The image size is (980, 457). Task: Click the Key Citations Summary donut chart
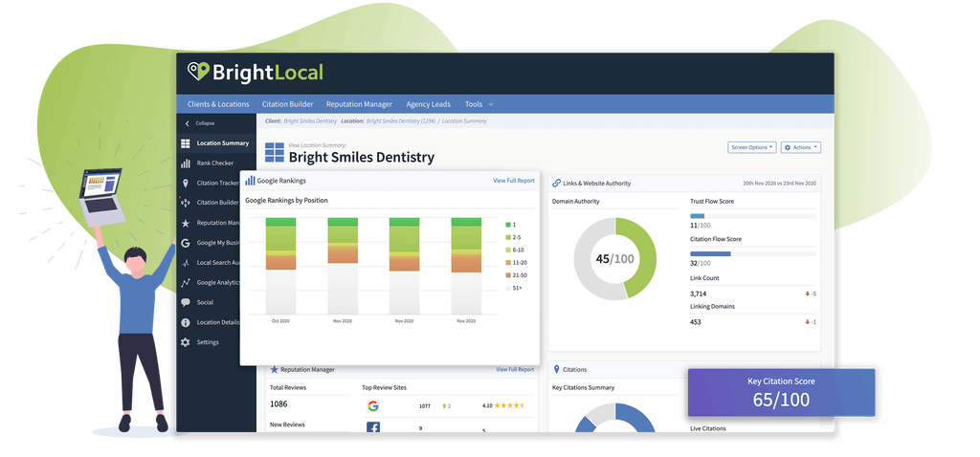pyautogui.click(x=615, y=419)
